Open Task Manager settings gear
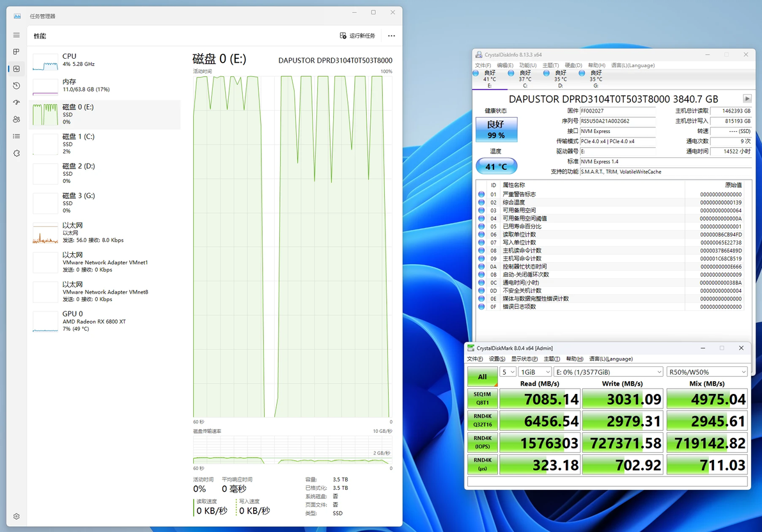Screen dimensions: 762x532 pyautogui.click(x=17, y=517)
